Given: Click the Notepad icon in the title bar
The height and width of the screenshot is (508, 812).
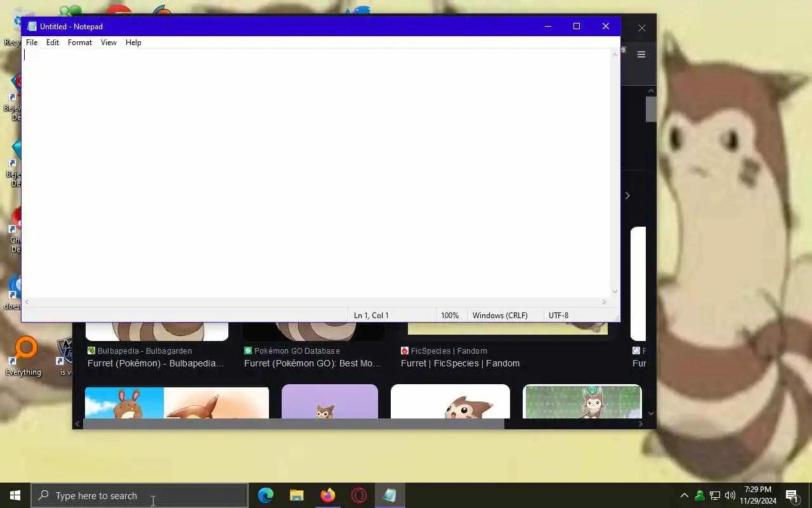Looking at the screenshot, I should pos(32,26).
